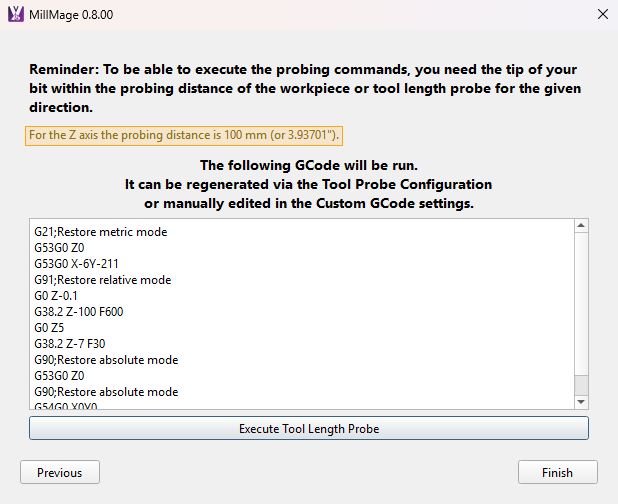
Task: Click Execute Tool Length Probe button
Action: (x=309, y=428)
